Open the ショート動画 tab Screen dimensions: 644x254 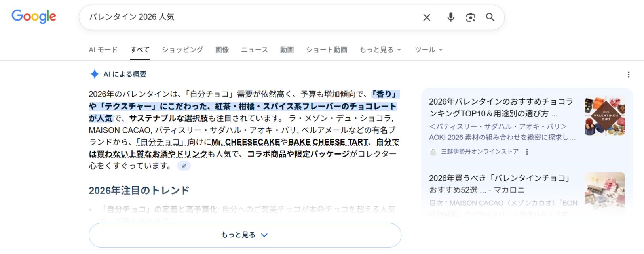click(x=327, y=50)
